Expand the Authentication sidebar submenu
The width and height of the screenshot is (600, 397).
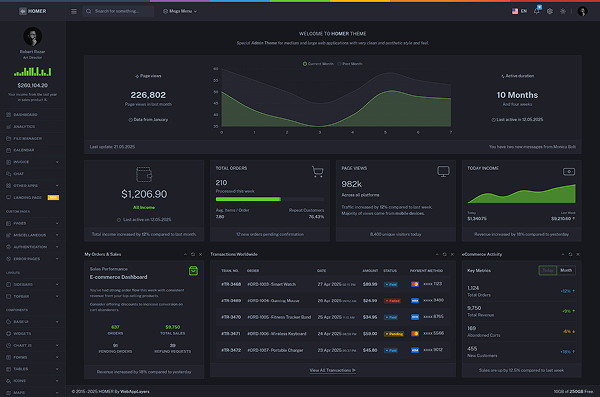click(33, 247)
